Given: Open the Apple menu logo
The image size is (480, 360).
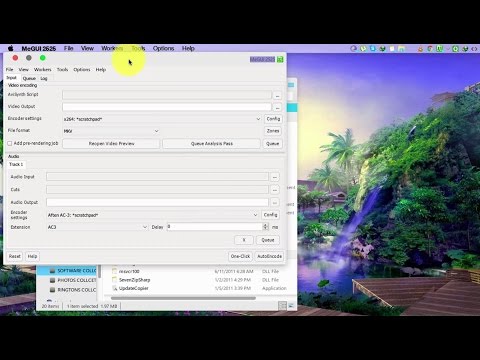Looking at the screenshot, I should coord(10,48).
